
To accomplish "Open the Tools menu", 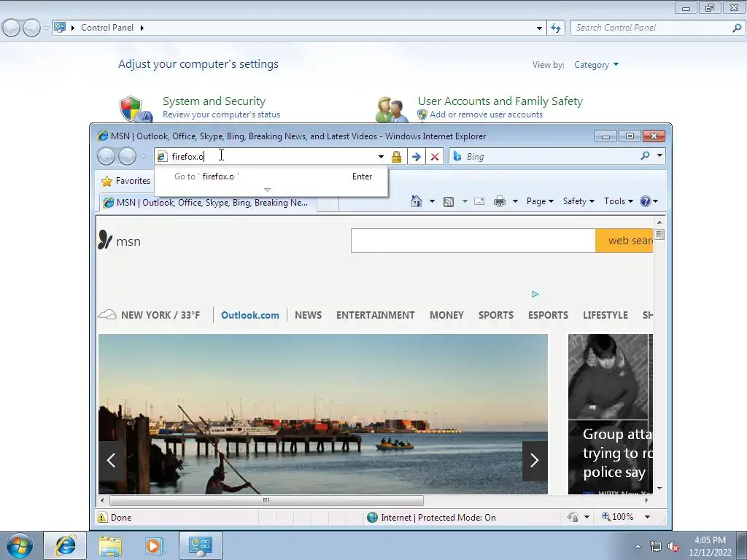I will tap(619, 201).
